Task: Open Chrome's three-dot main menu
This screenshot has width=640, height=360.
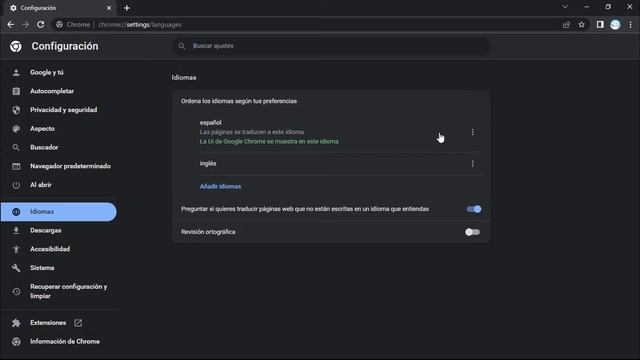Action: (x=631, y=24)
